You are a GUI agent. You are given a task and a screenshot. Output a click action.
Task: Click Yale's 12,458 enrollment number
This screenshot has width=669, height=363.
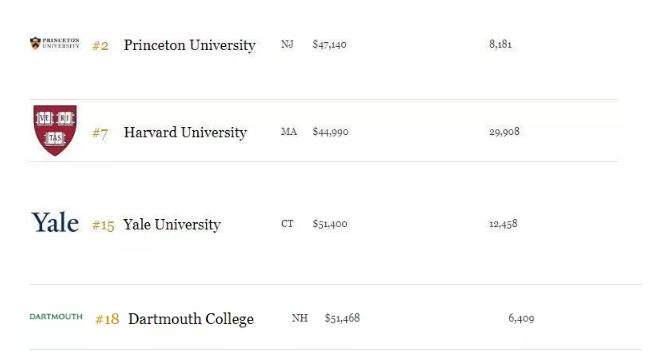[503, 224]
